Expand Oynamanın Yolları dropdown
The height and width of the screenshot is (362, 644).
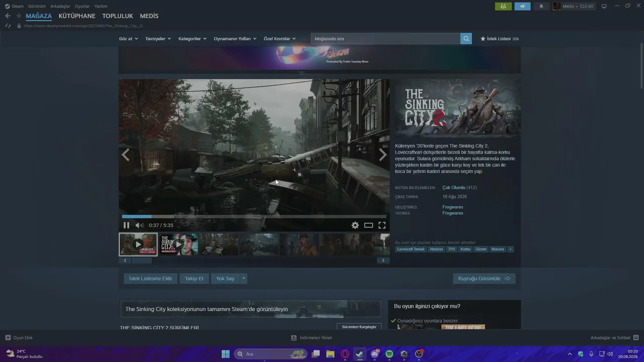(235, 39)
